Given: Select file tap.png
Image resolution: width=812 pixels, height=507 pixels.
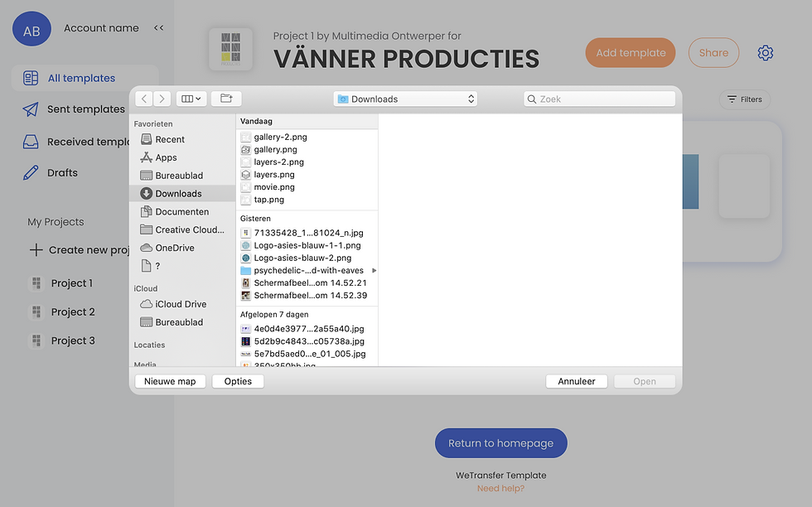Looking at the screenshot, I should point(307,200).
